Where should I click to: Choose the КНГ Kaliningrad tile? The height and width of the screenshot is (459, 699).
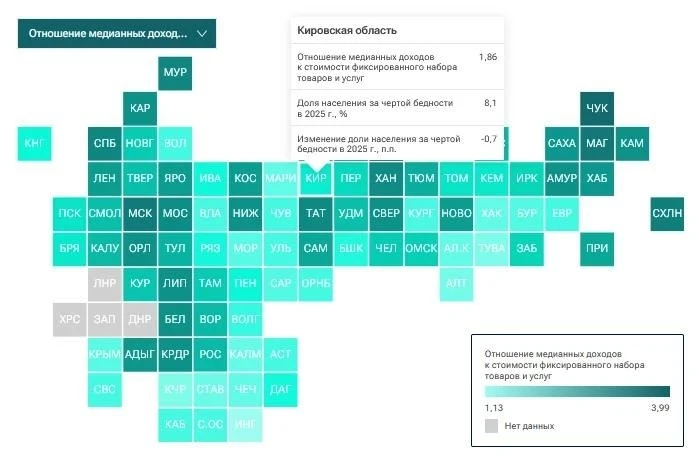click(34, 143)
